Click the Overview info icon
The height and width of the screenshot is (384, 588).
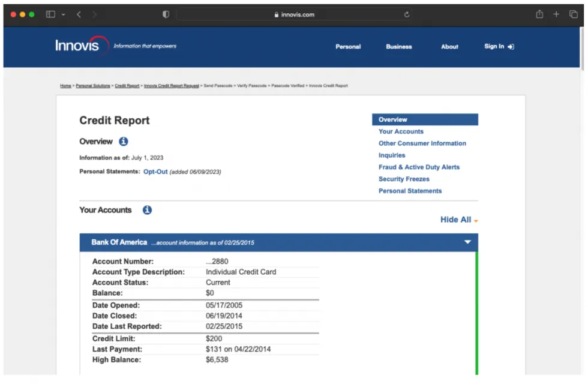point(123,142)
